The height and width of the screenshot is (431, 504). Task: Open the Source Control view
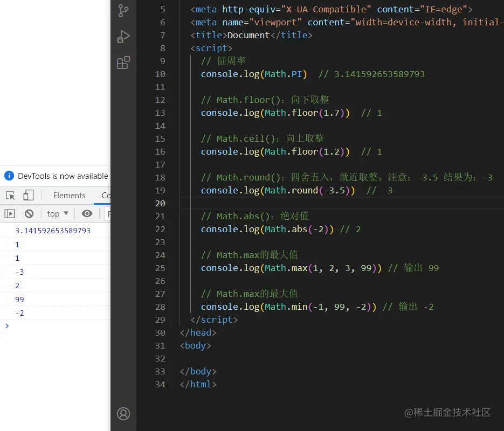tap(123, 11)
